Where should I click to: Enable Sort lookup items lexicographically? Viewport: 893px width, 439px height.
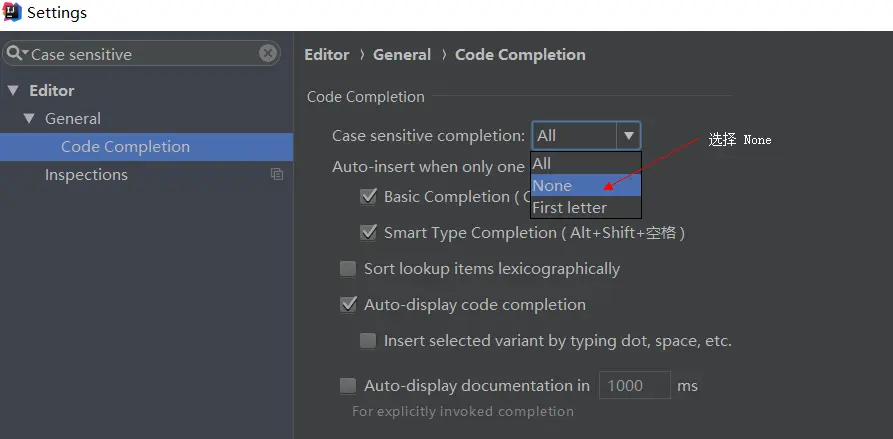[x=348, y=269]
